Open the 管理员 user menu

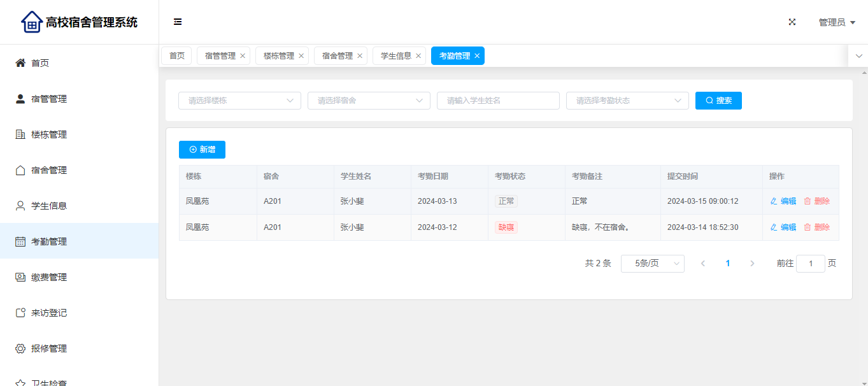(x=836, y=22)
